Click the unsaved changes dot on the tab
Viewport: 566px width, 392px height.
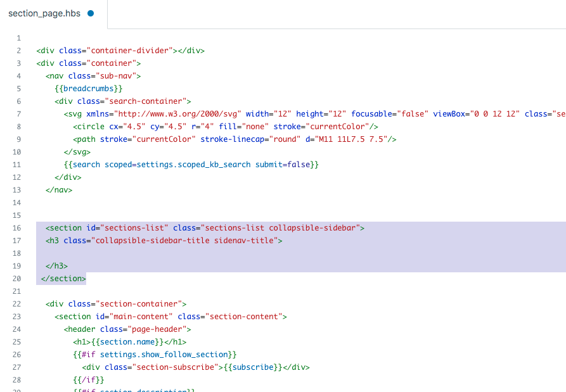[x=91, y=13]
